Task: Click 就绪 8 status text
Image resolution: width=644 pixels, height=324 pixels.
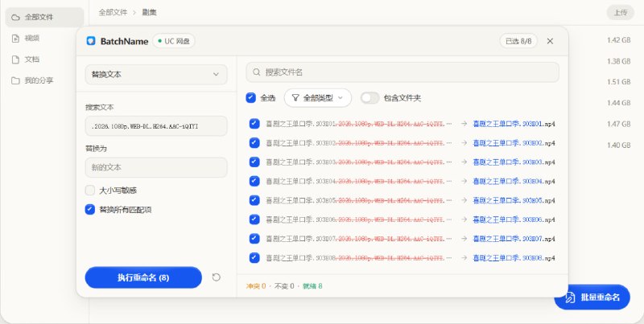Action: click(x=312, y=286)
